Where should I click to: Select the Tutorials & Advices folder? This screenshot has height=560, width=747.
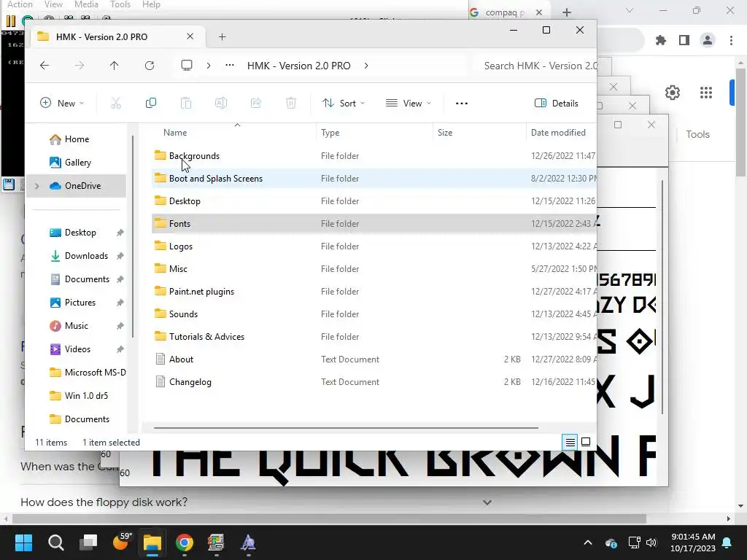tap(374, 337)
